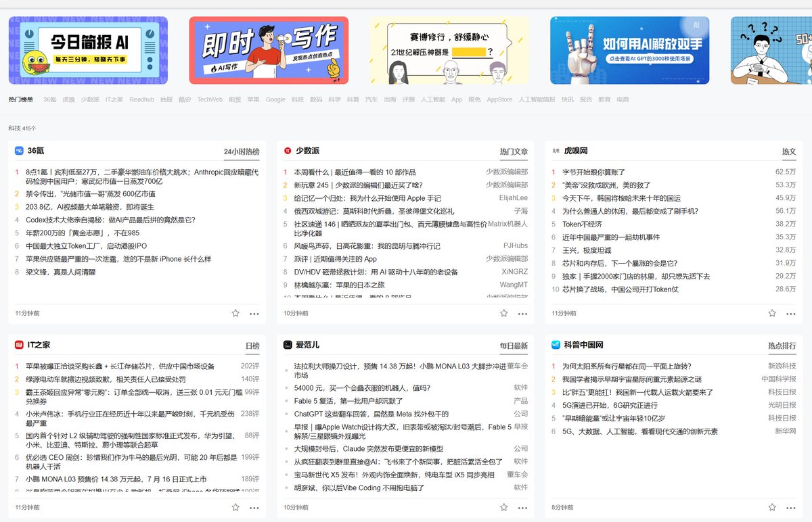Open 54000 元 机器人 article on 爱范儿
Screen dimensions: 812x522
pyautogui.click(x=362, y=388)
